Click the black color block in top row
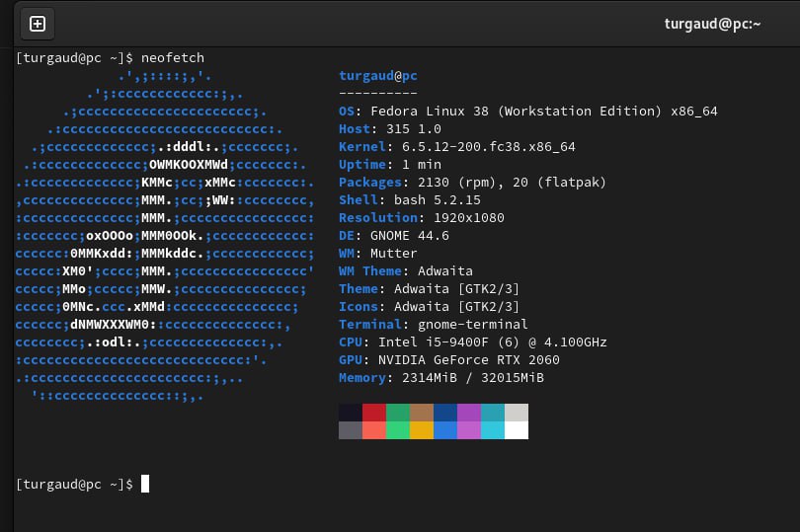Viewport: 800px width, 532px height. pyautogui.click(x=351, y=413)
